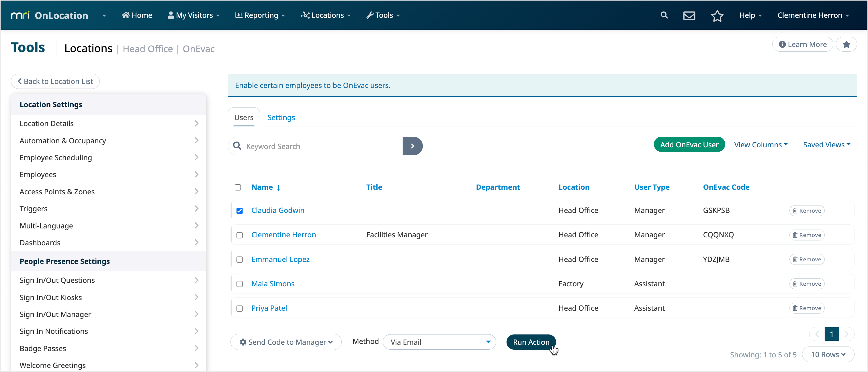Open the Saved Views dropdown
The height and width of the screenshot is (372, 868).
click(x=826, y=144)
